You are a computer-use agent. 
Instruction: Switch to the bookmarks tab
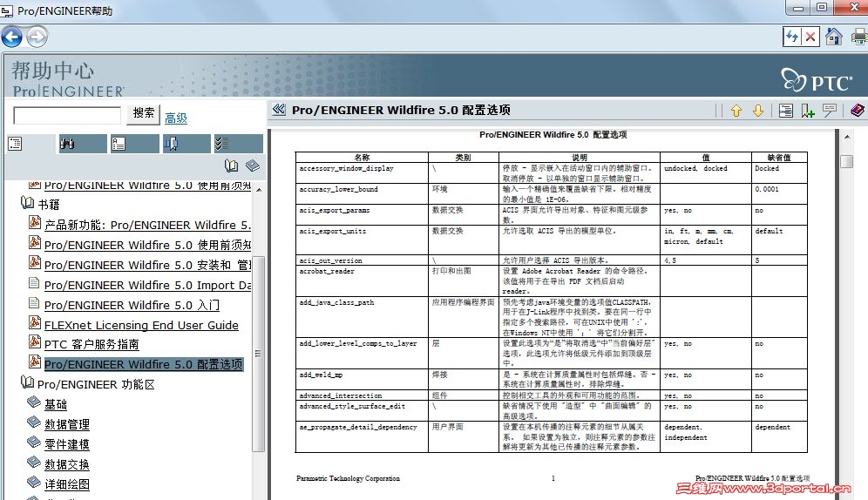tap(186, 144)
